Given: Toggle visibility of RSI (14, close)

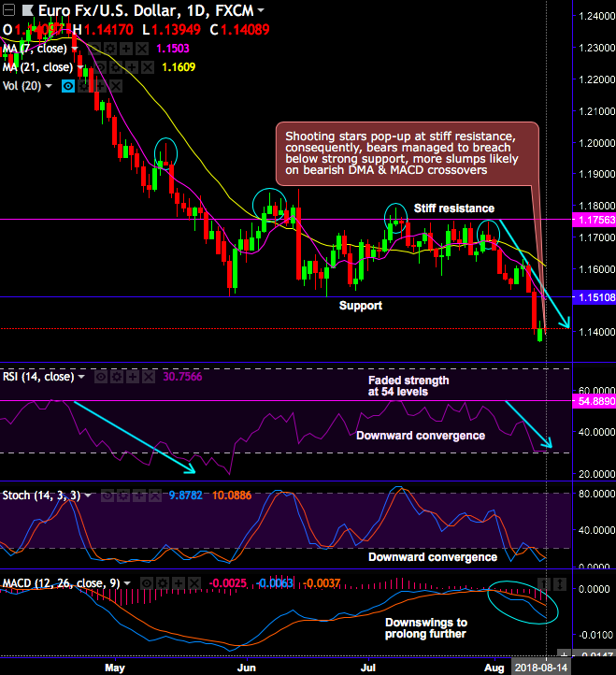Looking at the screenshot, I should (101, 377).
